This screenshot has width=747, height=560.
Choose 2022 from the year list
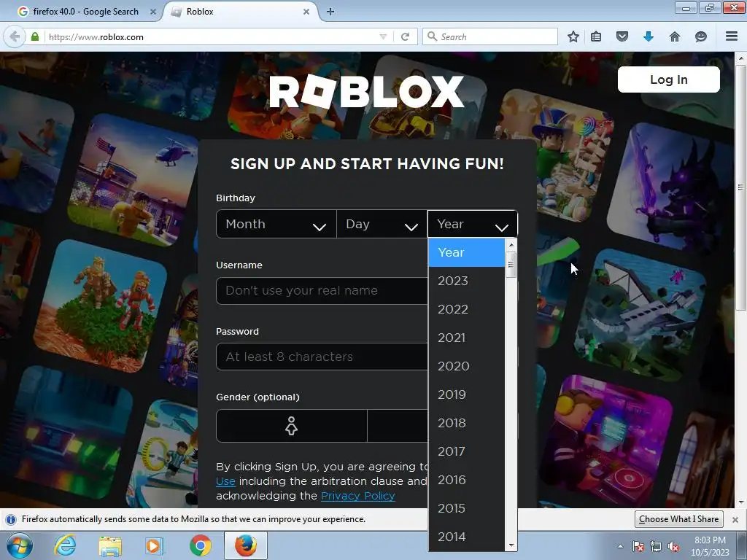coord(466,309)
